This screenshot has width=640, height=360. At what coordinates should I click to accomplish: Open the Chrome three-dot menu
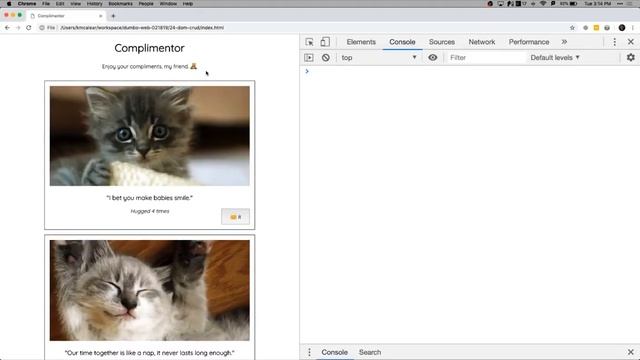[x=633, y=28]
